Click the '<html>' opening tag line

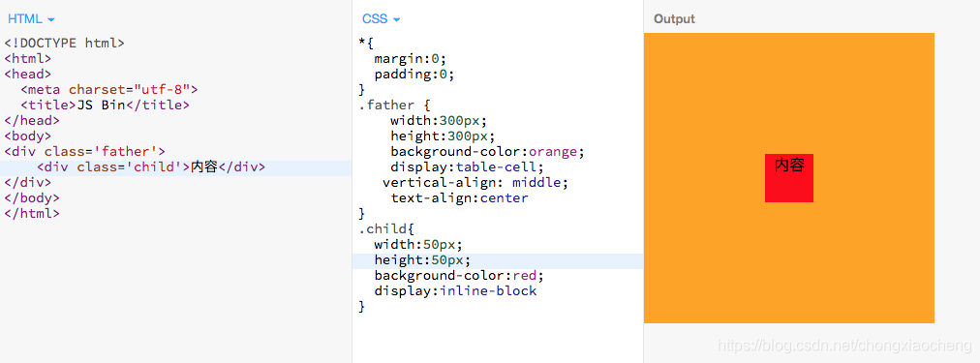tap(27, 59)
